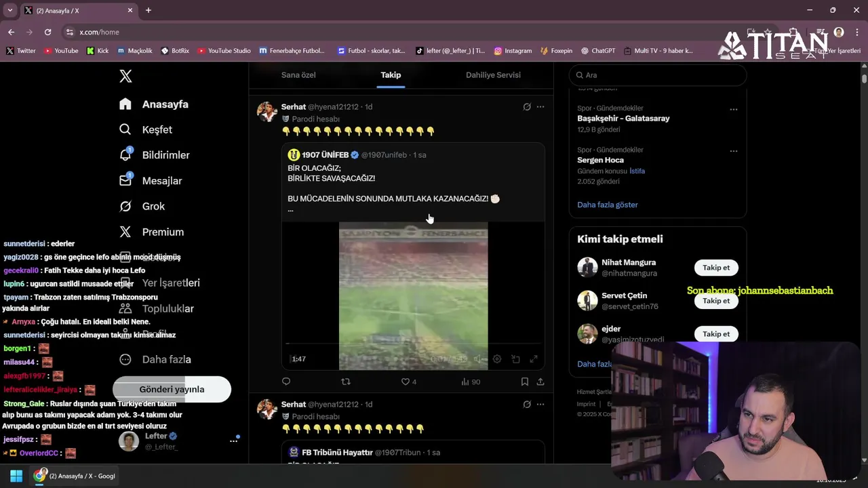The height and width of the screenshot is (488, 868).
Task: Open 1907 ÜNİFEB quoted account name
Action: click(x=325, y=155)
